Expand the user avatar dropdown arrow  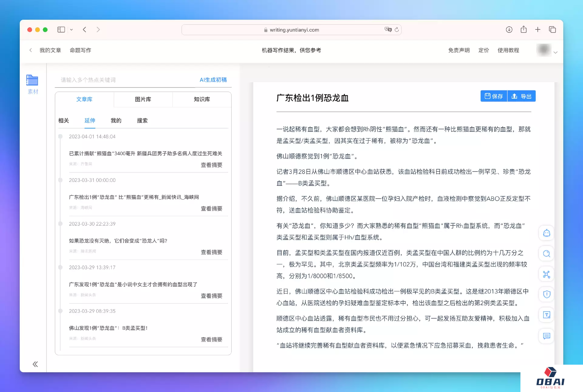tap(555, 53)
